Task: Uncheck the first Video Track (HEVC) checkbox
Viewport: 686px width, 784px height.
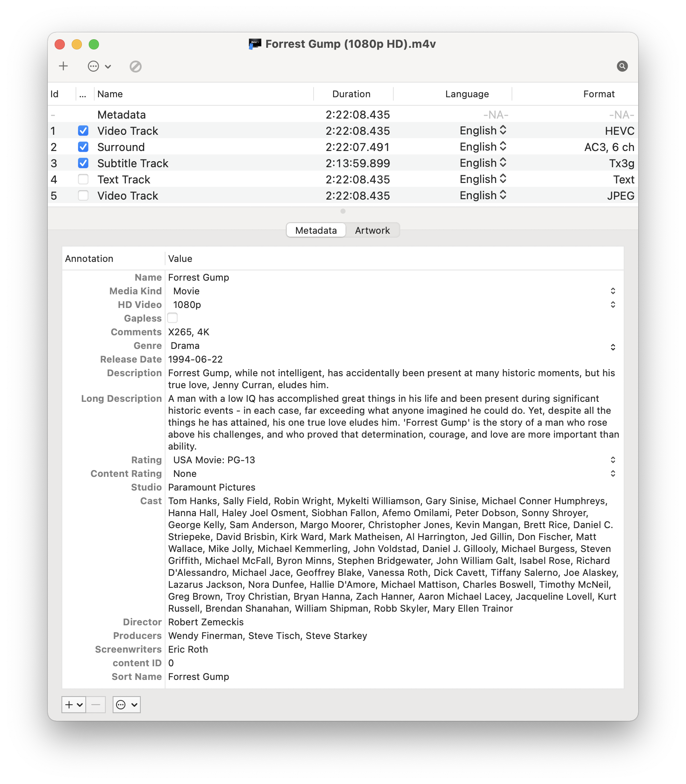Action: coord(83,131)
